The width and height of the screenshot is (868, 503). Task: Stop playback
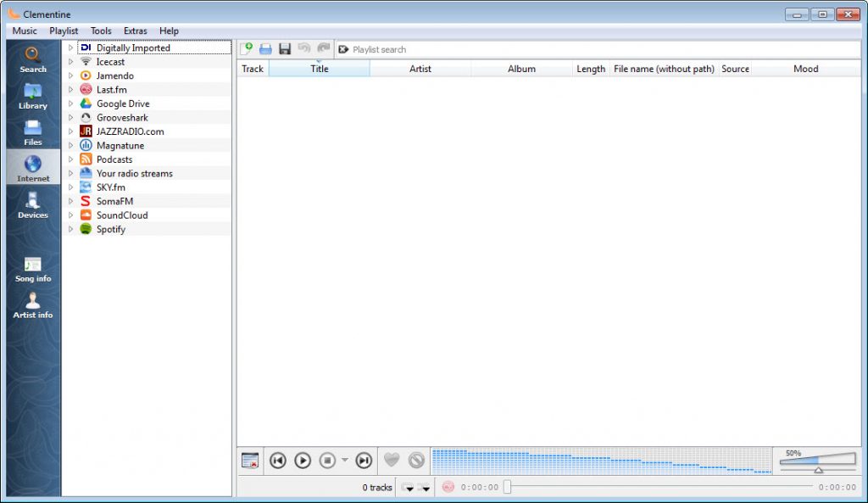327,461
